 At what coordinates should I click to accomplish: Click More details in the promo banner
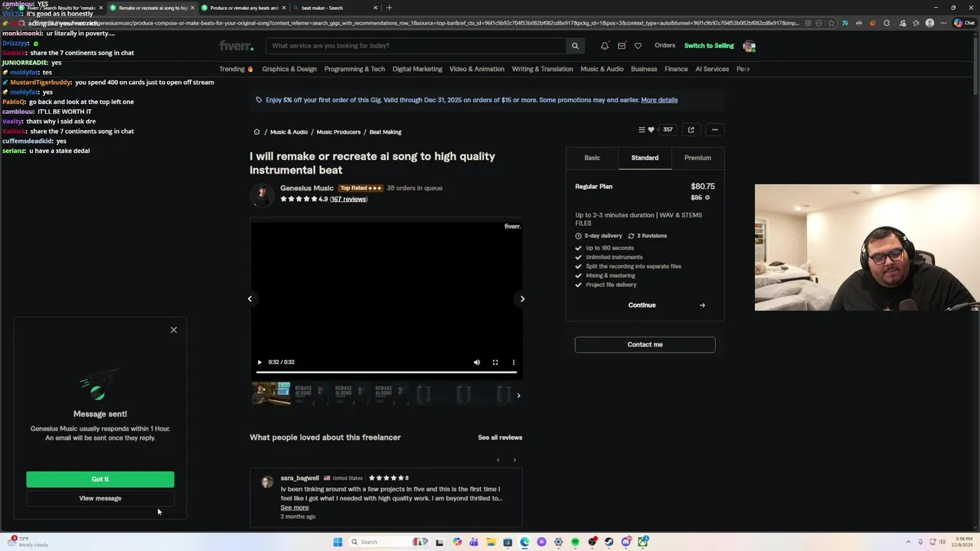point(659,100)
